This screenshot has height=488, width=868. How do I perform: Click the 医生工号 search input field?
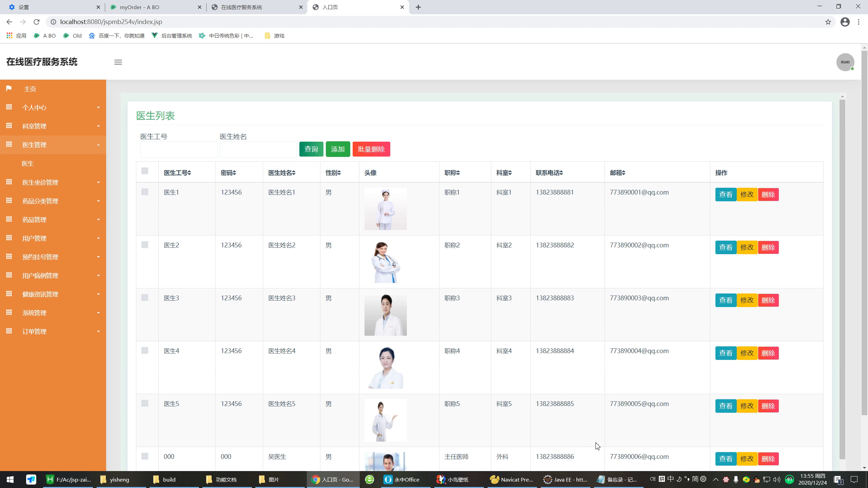coord(179,149)
